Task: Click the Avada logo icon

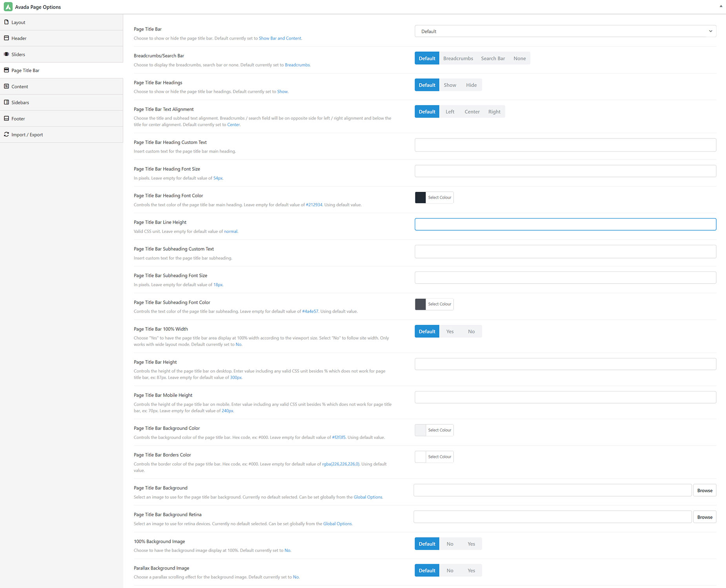Action: (8, 7)
